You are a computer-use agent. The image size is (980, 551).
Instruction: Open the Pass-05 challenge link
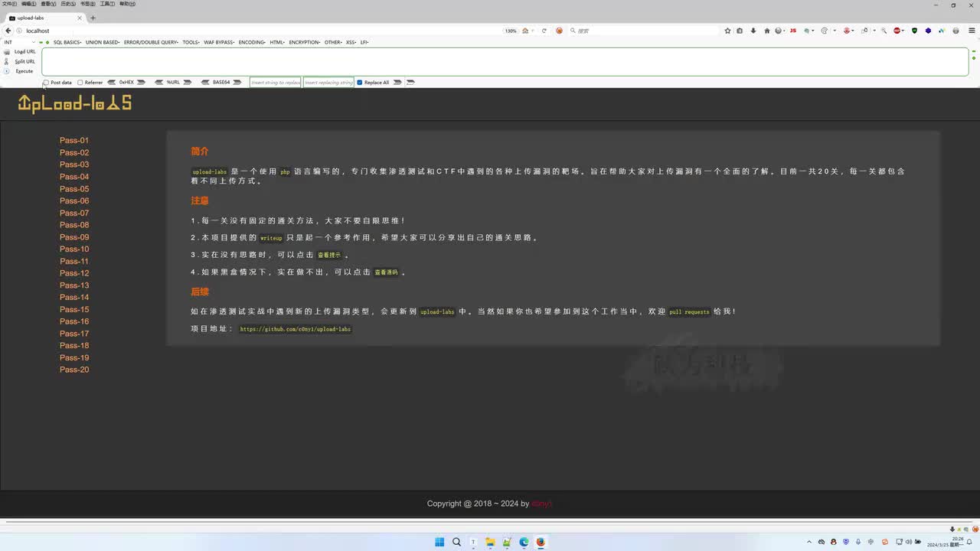click(74, 189)
